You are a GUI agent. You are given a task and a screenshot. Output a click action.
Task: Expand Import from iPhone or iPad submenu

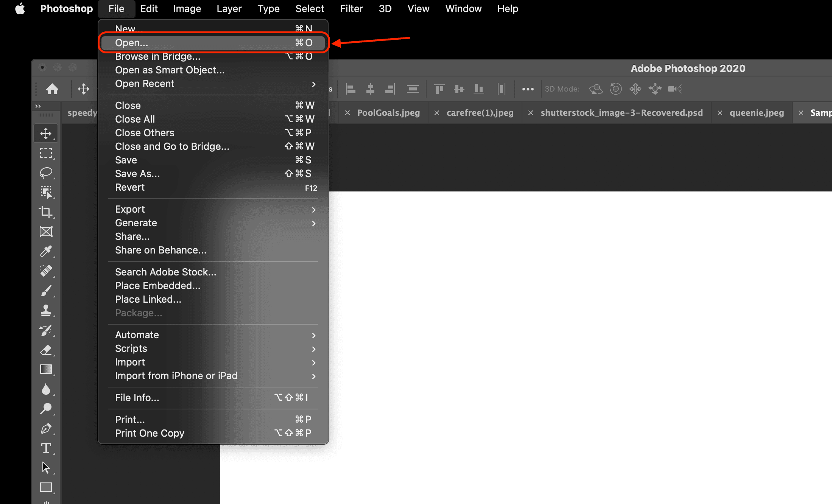(x=213, y=376)
